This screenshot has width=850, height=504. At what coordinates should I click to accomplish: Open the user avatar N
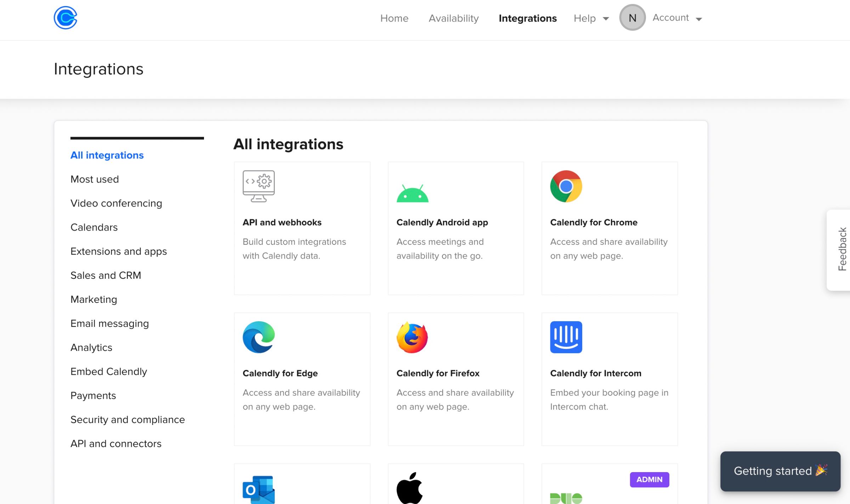pos(632,18)
